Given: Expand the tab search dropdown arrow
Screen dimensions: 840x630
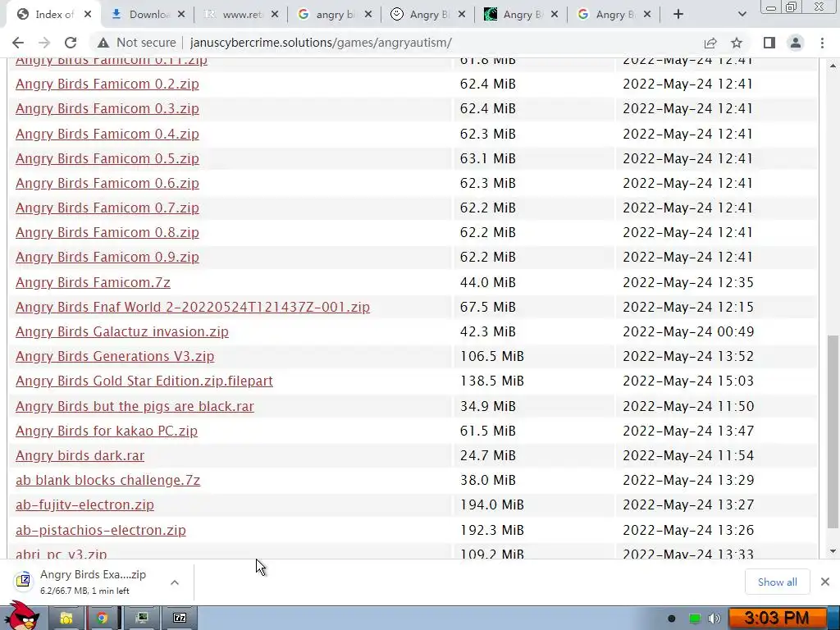Looking at the screenshot, I should [742, 15].
